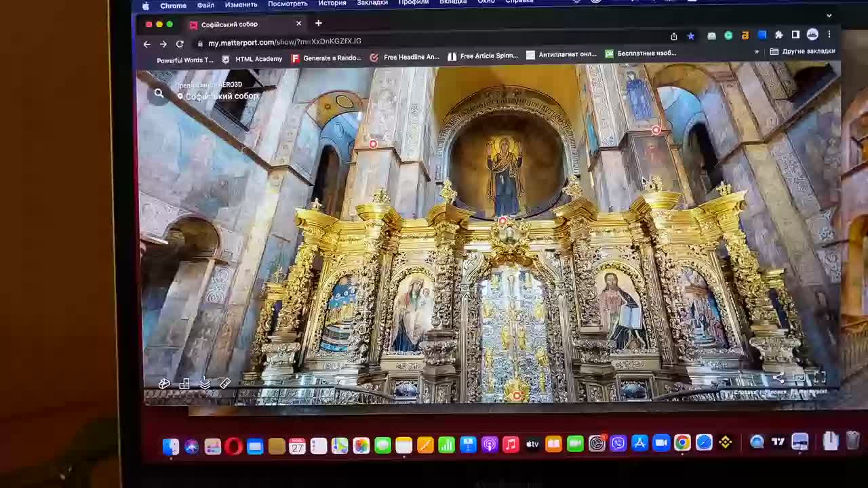Open a new Chrome tab
The image size is (868, 488).
point(318,23)
